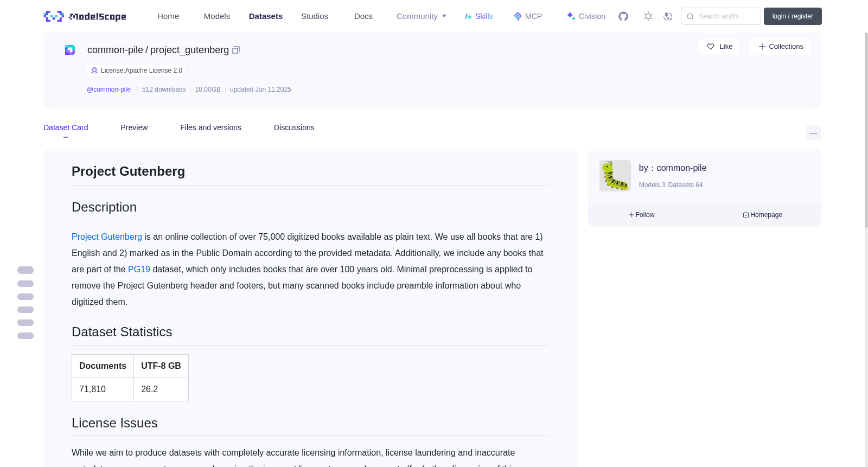Open the Project Gutenberg link in description

[107, 236]
